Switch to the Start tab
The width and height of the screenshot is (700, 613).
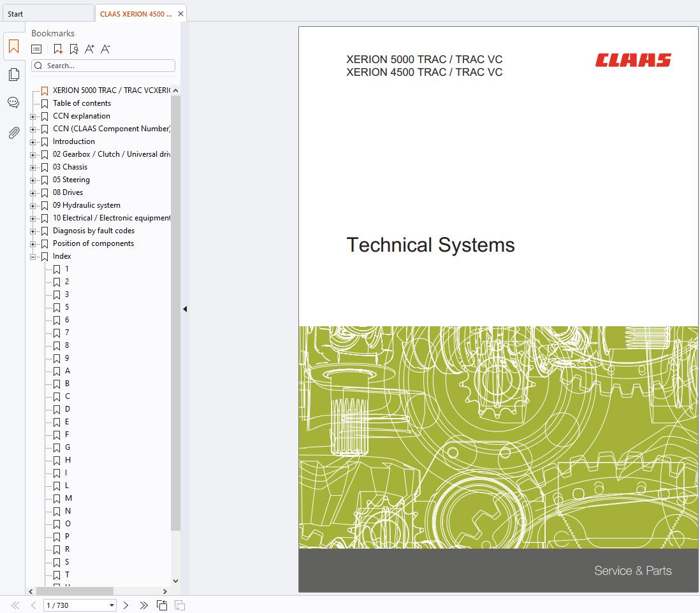[15, 13]
